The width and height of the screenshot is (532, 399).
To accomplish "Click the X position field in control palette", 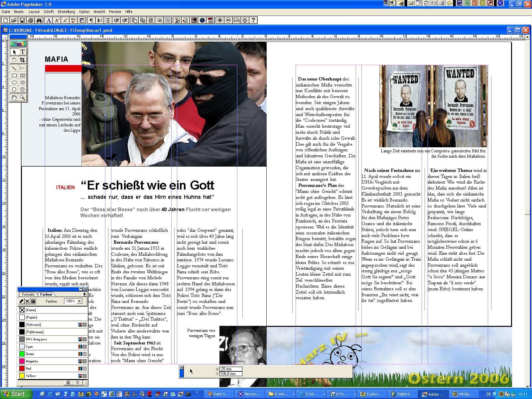I will point(231,369).
